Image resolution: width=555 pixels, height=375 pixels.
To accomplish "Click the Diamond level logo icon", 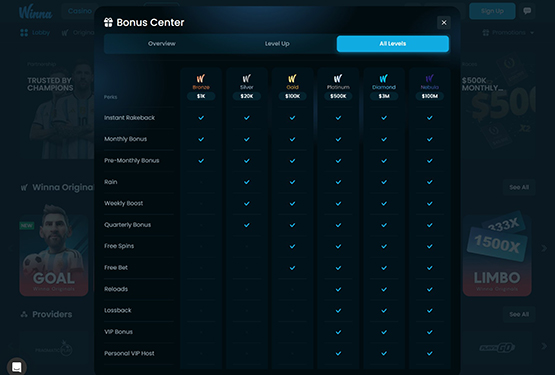I will (x=384, y=78).
